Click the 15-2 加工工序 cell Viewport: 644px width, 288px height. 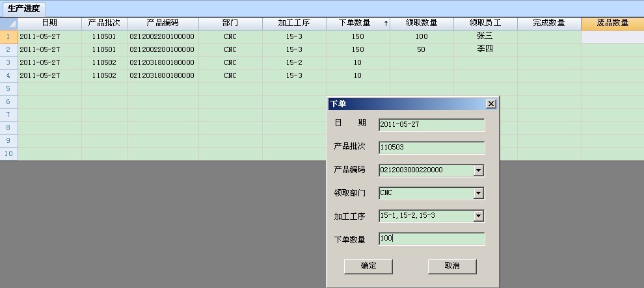pyautogui.click(x=294, y=63)
